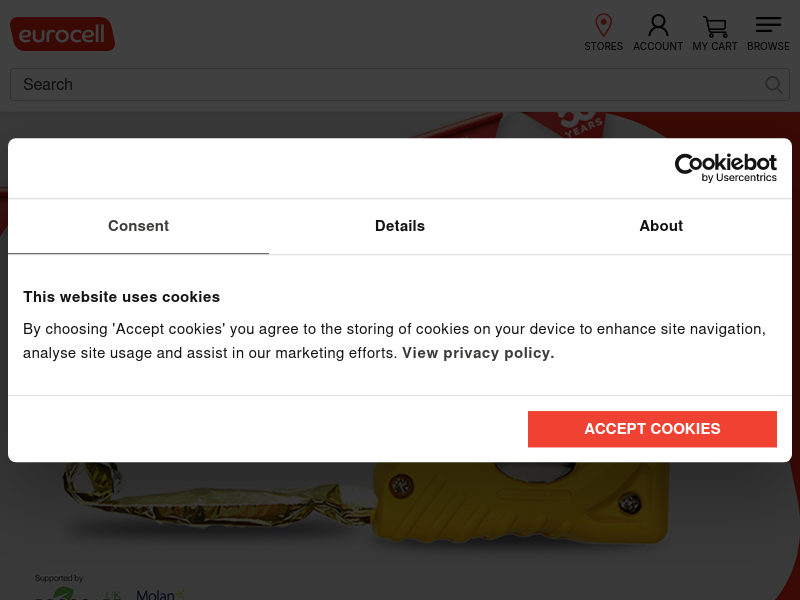Click the 'This website uses cookies' heading

tap(121, 297)
